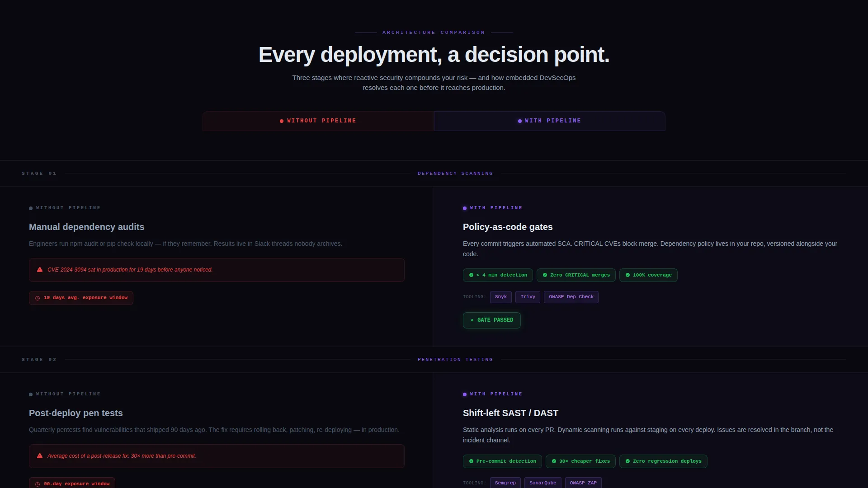Click the 'DEPENDENCY SCANNING' stage label

coord(455,174)
